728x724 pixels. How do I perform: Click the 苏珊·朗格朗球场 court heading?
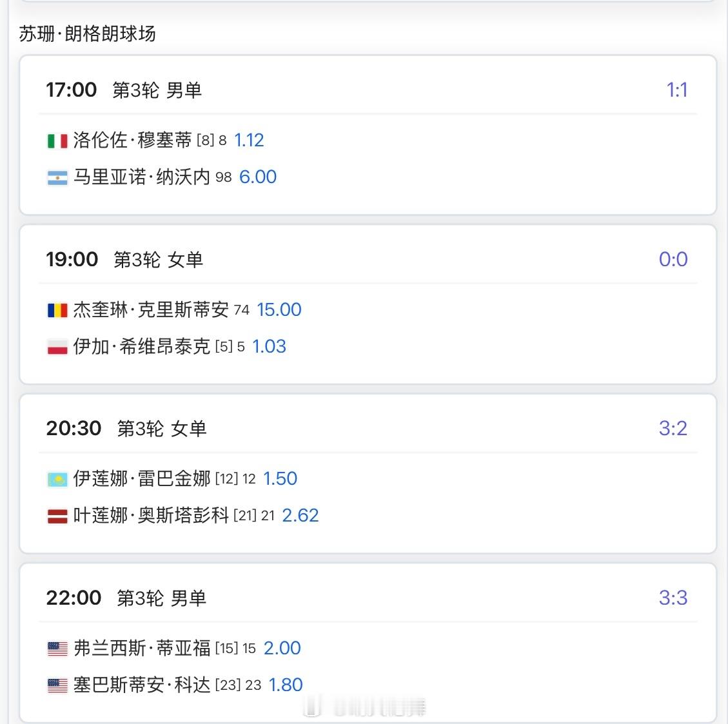(87, 34)
